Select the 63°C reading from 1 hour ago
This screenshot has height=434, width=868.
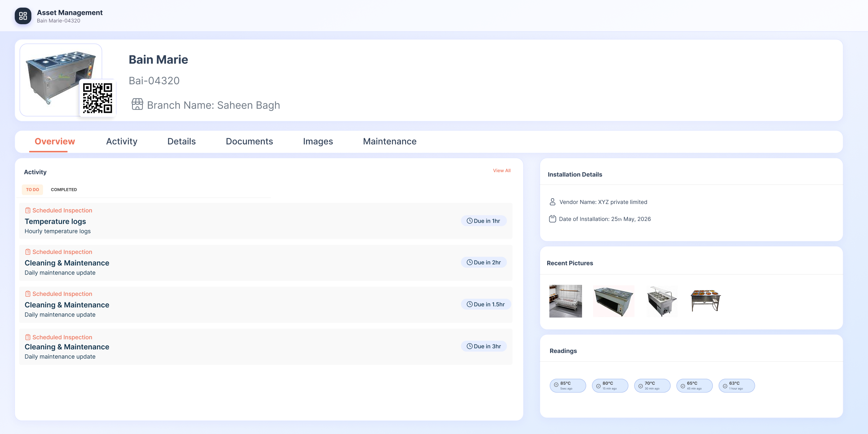coord(737,386)
